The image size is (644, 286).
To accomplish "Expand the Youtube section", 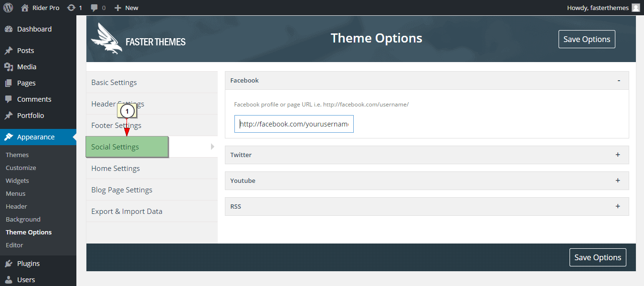I will pos(618,180).
